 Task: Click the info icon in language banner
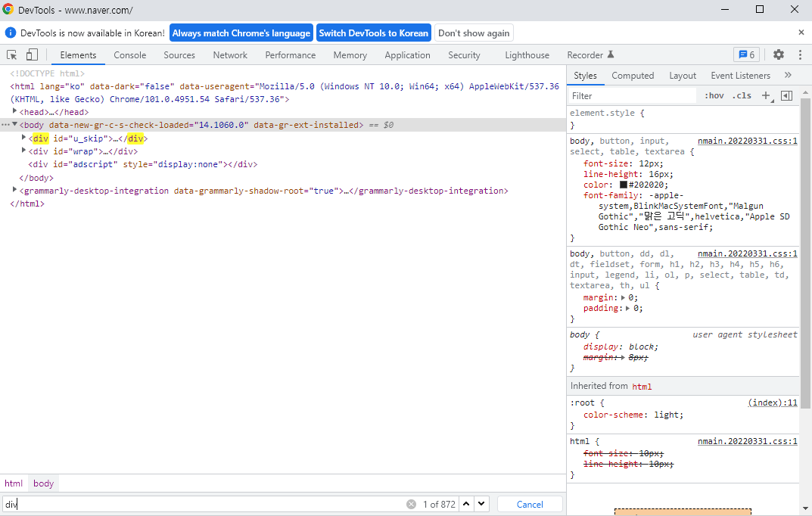[x=11, y=33]
